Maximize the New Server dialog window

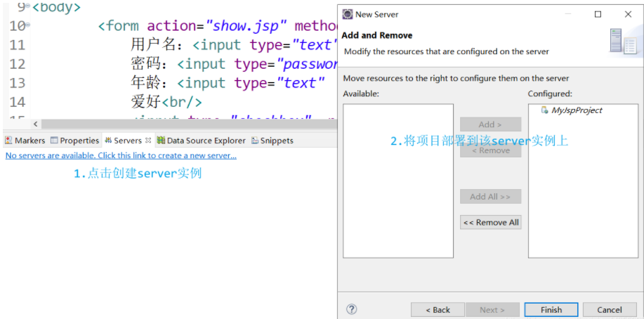tap(598, 14)
